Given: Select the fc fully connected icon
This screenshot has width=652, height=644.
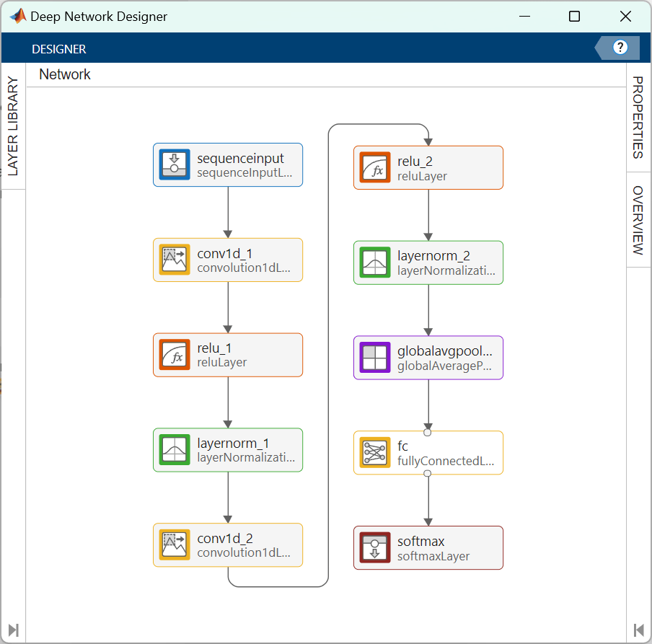Looking at the screenshot, I should (x=374, y=453).
